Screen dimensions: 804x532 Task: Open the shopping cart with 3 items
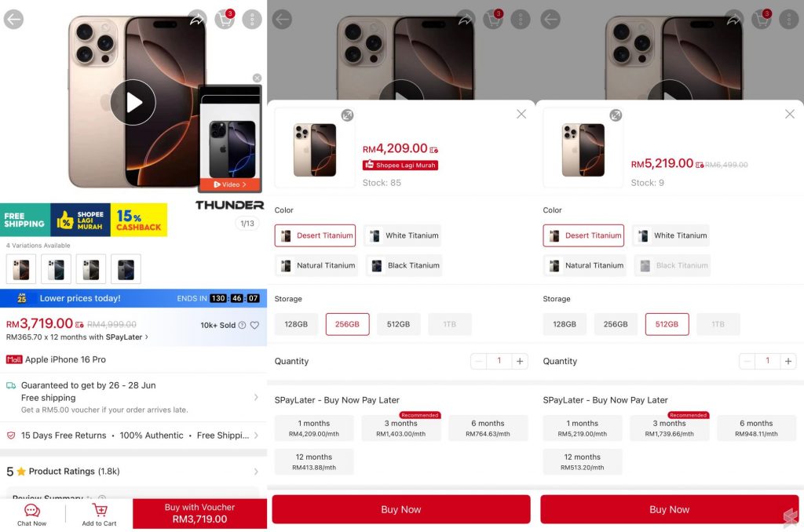coord(225,20)
